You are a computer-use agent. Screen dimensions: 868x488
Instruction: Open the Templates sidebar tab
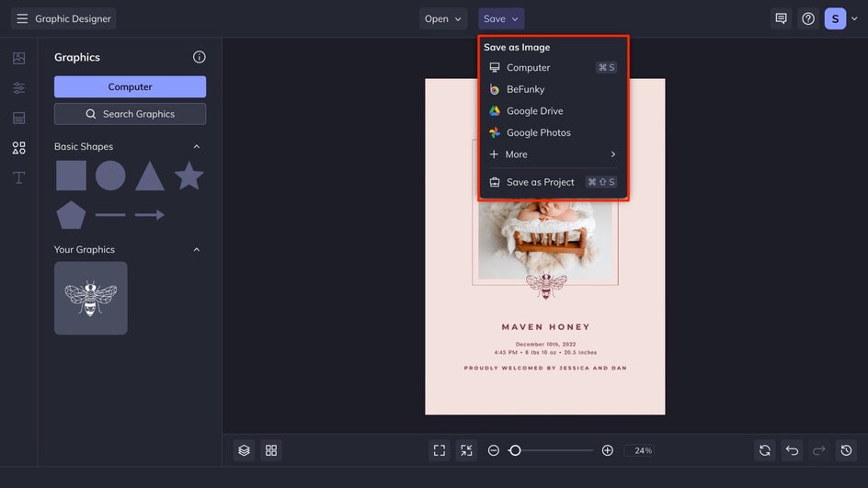(x=18, y=118)
